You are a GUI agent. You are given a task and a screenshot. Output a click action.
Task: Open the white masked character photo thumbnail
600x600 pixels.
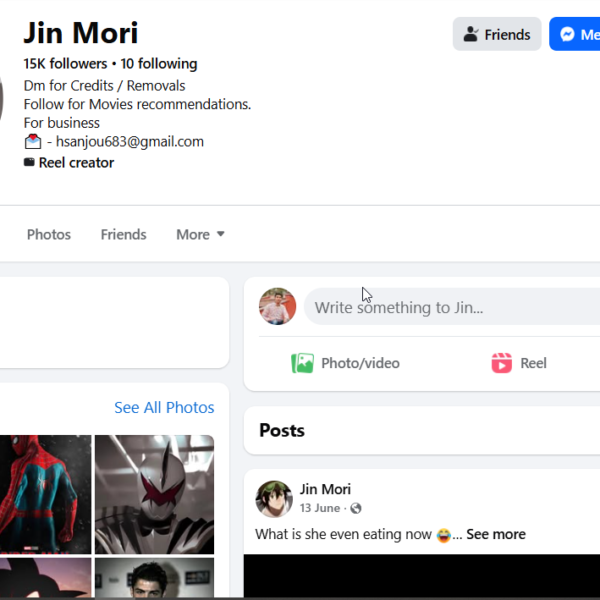[155, 494]
